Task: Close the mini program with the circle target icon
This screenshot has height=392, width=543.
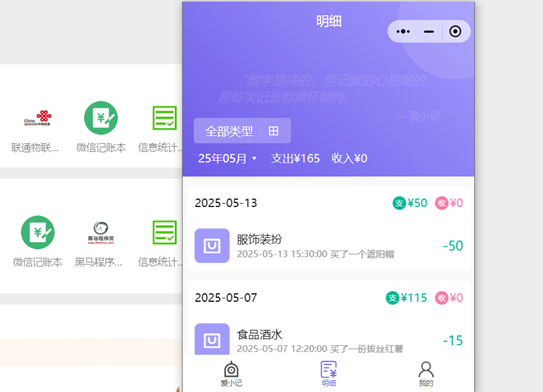Action: tap(455, 32)
